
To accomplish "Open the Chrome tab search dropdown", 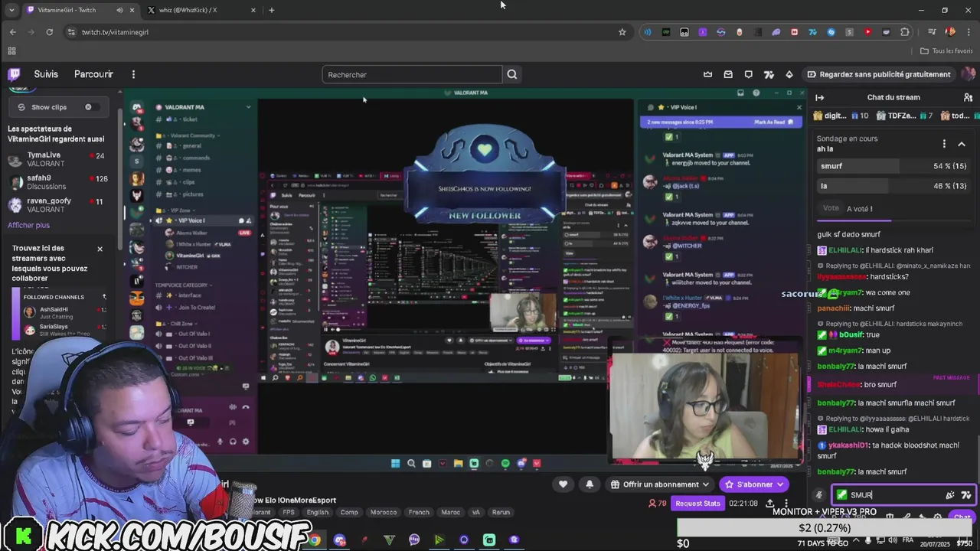I will pyautogui.click(x=11, y=10).
